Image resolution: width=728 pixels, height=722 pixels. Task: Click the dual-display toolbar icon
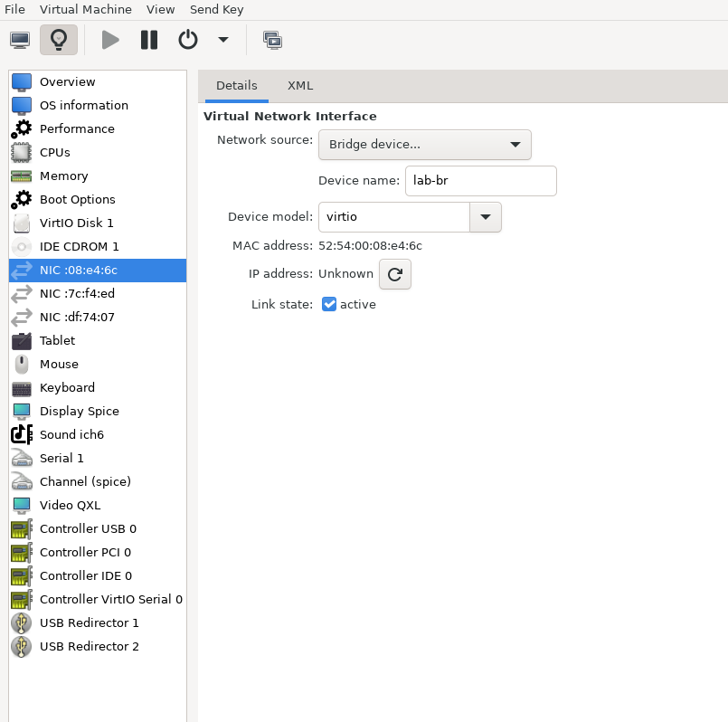click(x=272, y=40)
